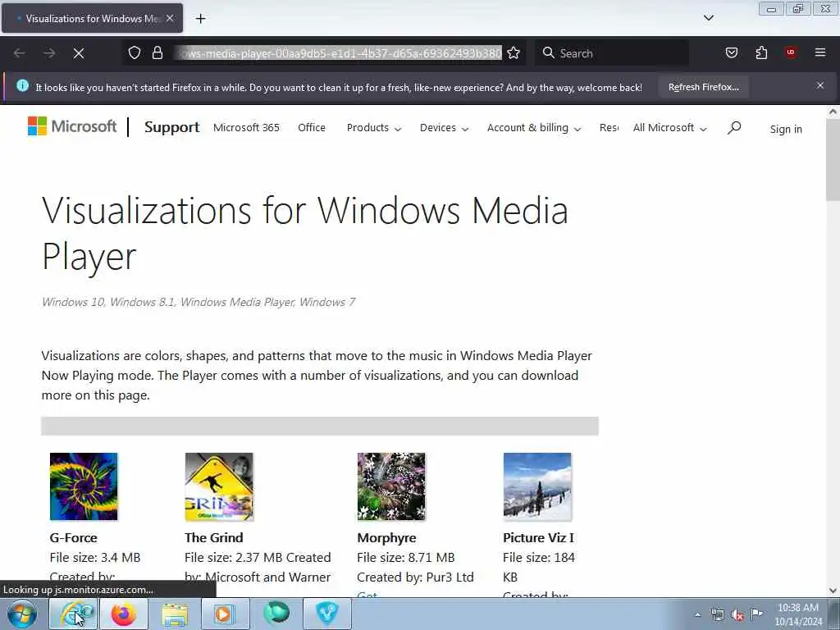Open Firefox application hamburger menu
The width and height of the screenshot is (840, 630).
point(820,52)
